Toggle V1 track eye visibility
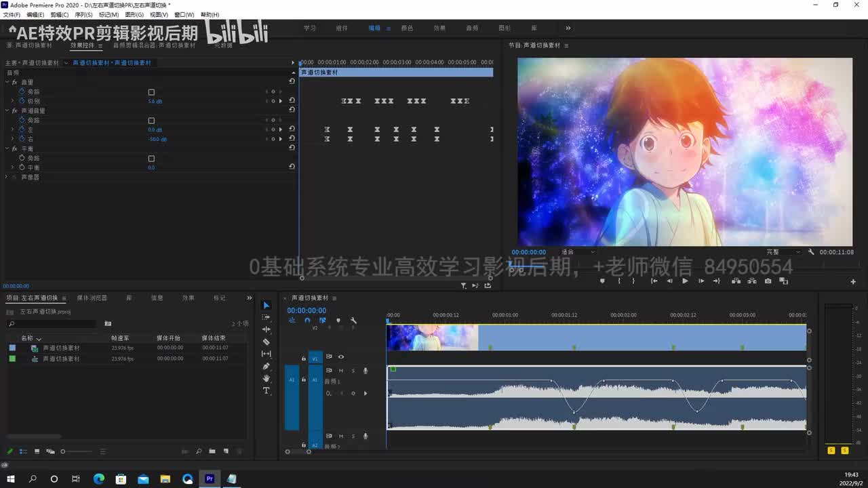868x488 pixels. pos(340,357)
